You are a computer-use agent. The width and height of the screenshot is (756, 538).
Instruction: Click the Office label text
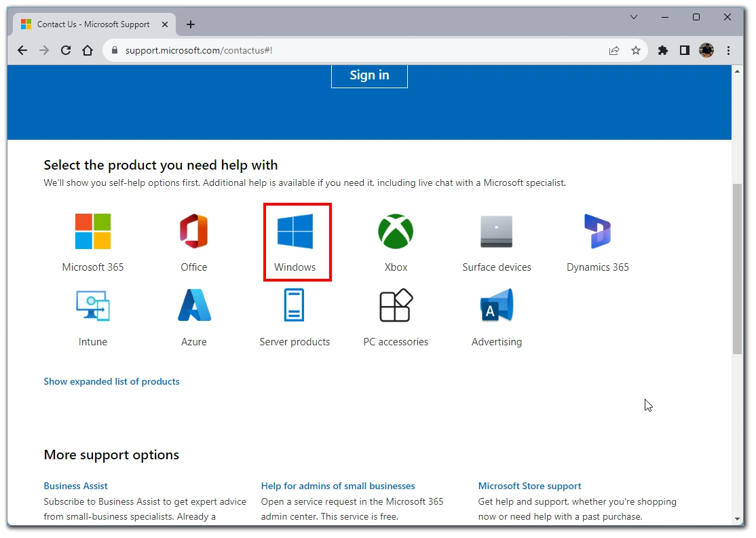[x=194, y=267]
